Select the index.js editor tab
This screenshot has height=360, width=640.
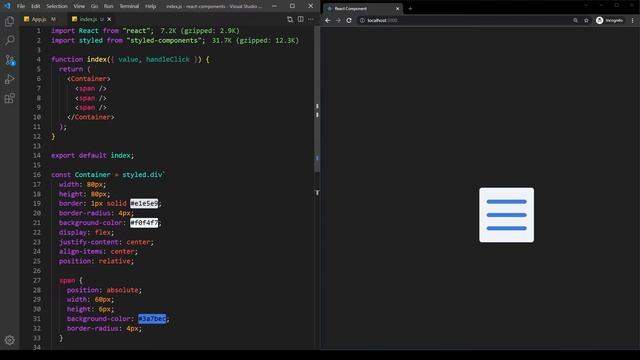pyautogui.click(x=88, y=19)
